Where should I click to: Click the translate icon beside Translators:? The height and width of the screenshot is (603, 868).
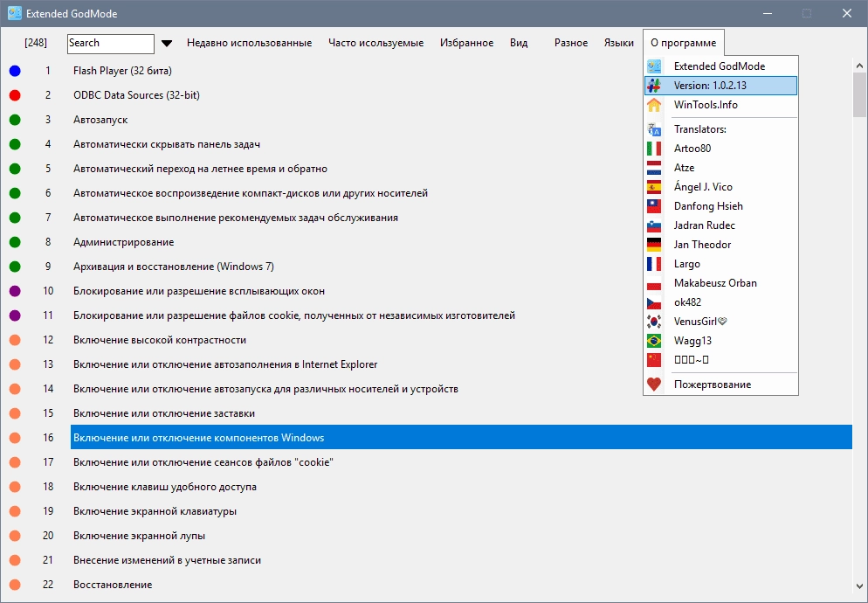click(x=654, y=129)
